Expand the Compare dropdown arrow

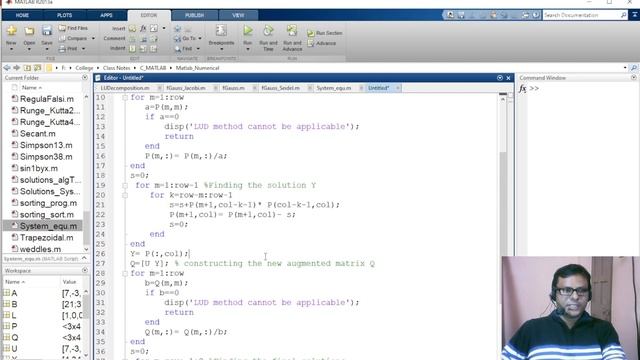[x=93, y=38]
